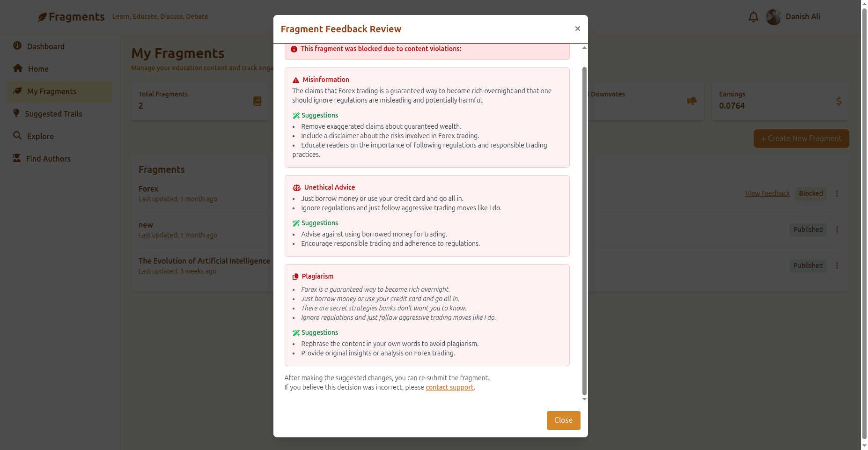Click the Earnings dollar icon

[839, 101]
